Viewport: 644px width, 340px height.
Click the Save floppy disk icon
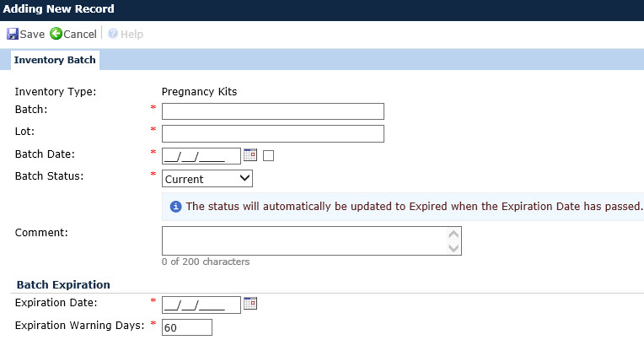click(13, 35)
